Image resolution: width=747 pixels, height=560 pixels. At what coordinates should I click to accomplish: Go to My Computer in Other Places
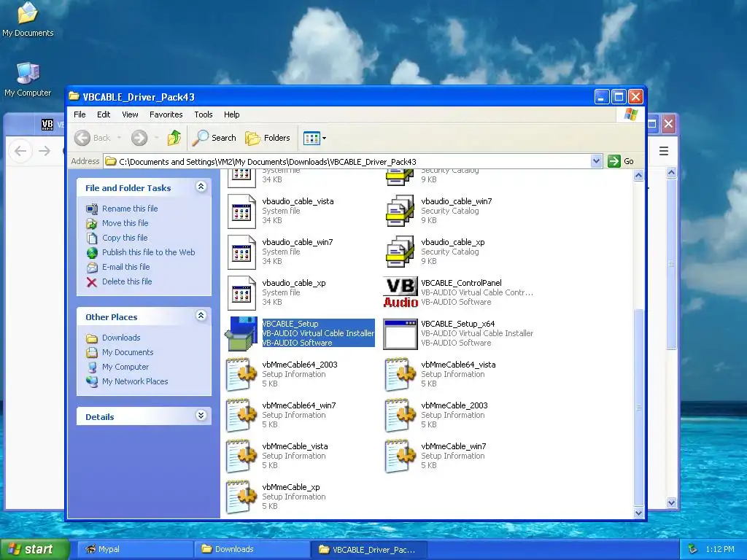[125, 367]
